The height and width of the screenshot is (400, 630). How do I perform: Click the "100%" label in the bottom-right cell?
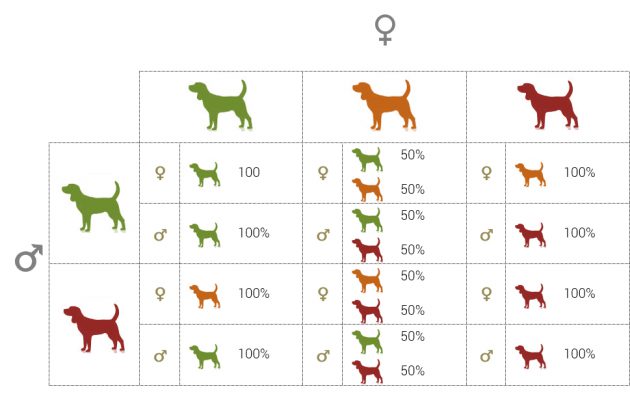pyautogui.click(x=579, y=354)
